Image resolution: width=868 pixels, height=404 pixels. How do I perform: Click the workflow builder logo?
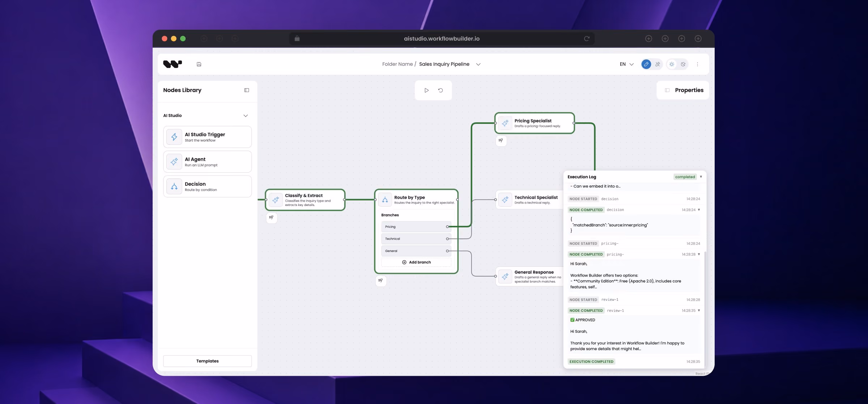[173, 64]
